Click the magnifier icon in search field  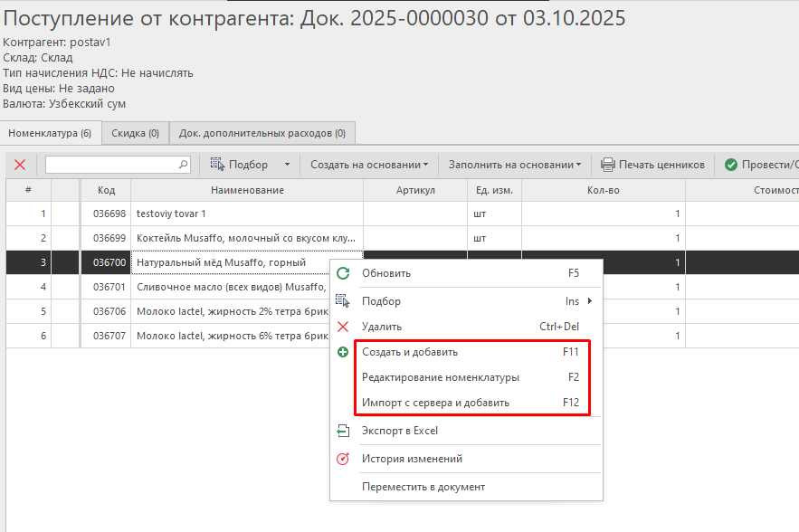(184, 165)
